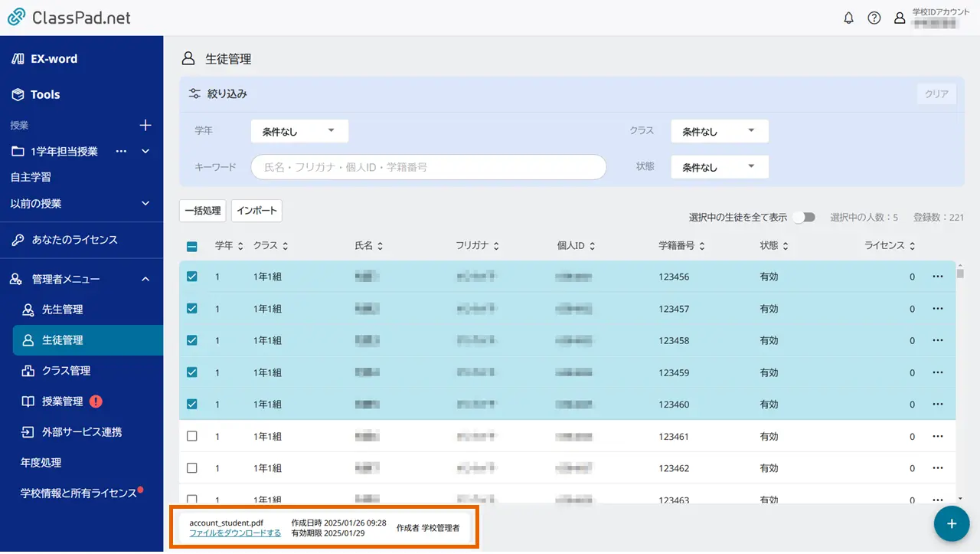Open three-dot menu for 1学年担当授業
The height and width of the screenshot is (554, 980).
[x=121, y=152]
